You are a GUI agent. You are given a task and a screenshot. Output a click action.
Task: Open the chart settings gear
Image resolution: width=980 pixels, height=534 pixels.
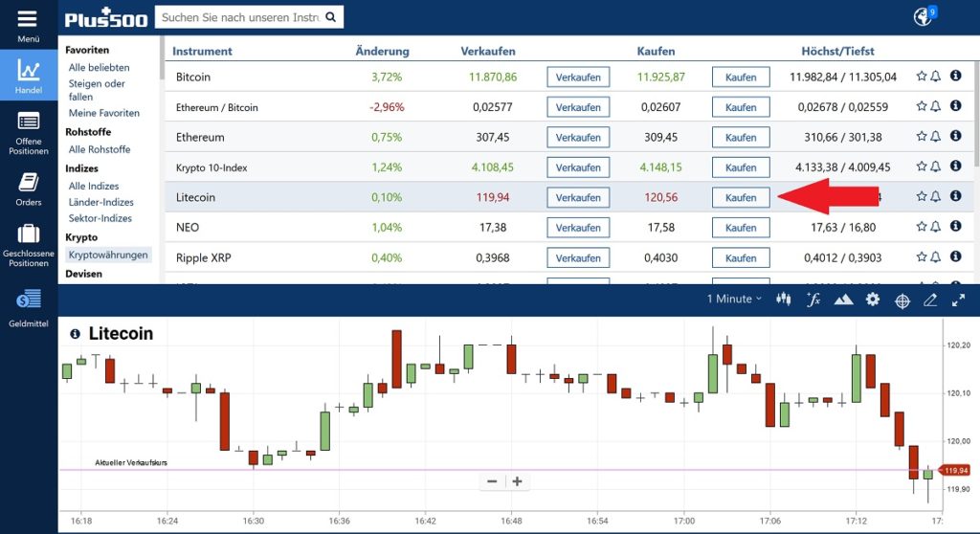pos(873,300)
